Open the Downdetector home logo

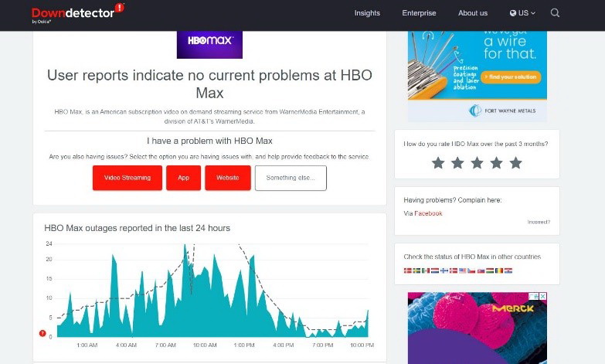coord(72,12)
